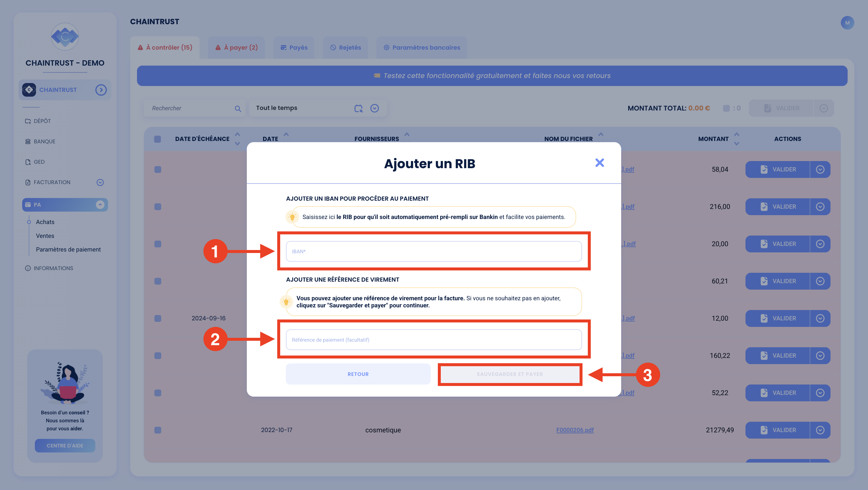Open action dropdown for 60,21 row
This screenshot has height=490, width=868.
(x=820, y=281)
